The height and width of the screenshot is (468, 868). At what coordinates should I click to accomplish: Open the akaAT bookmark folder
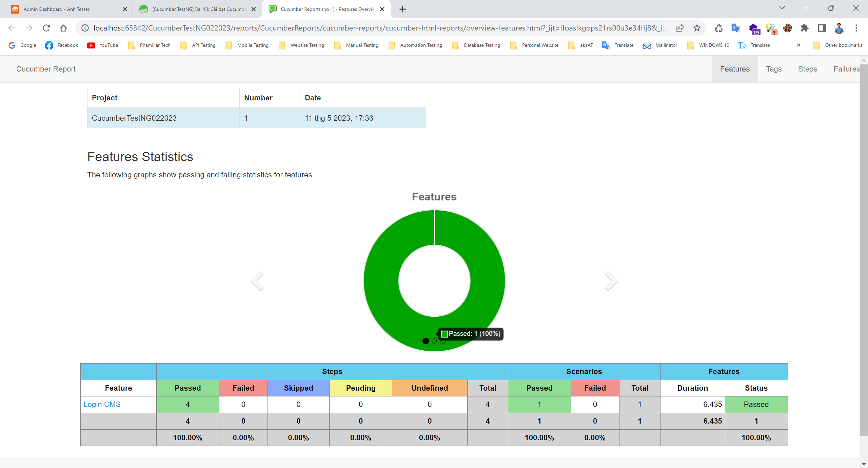(x=581, y=45)
